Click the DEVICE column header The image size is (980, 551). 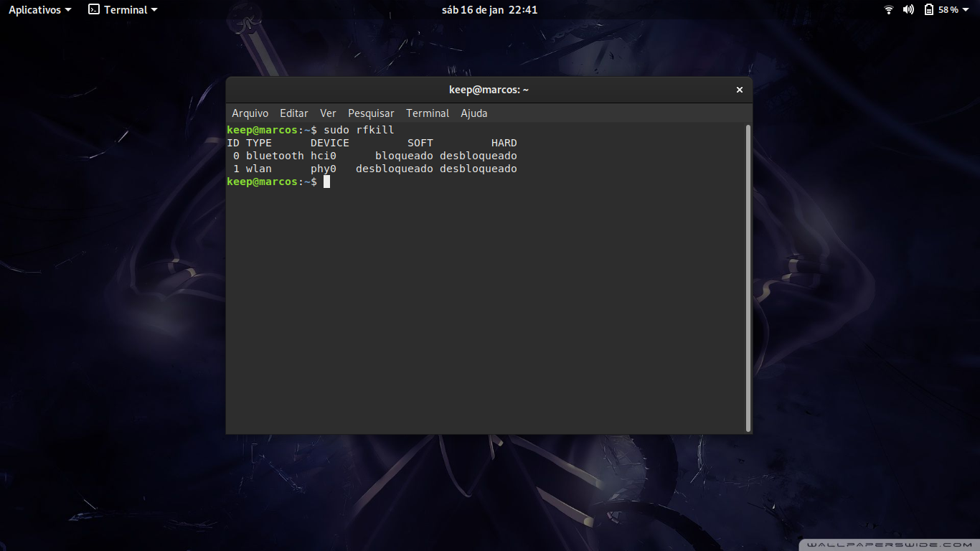[330, 143]
